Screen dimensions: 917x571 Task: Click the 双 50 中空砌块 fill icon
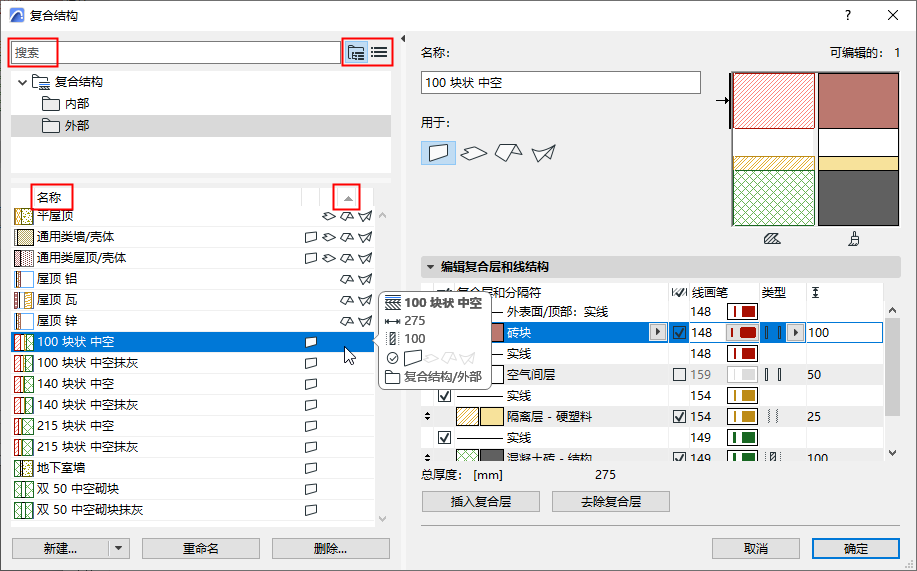coord(23,489)
